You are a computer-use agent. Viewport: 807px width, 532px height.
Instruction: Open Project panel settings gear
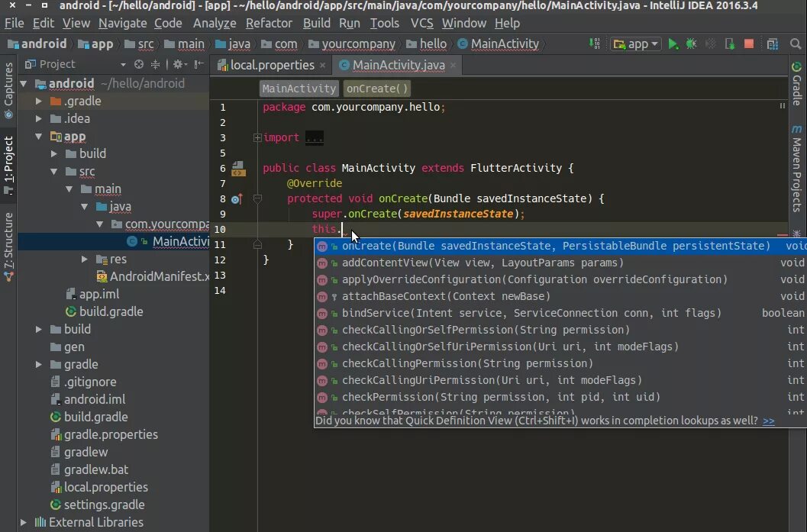pos(176,64)
